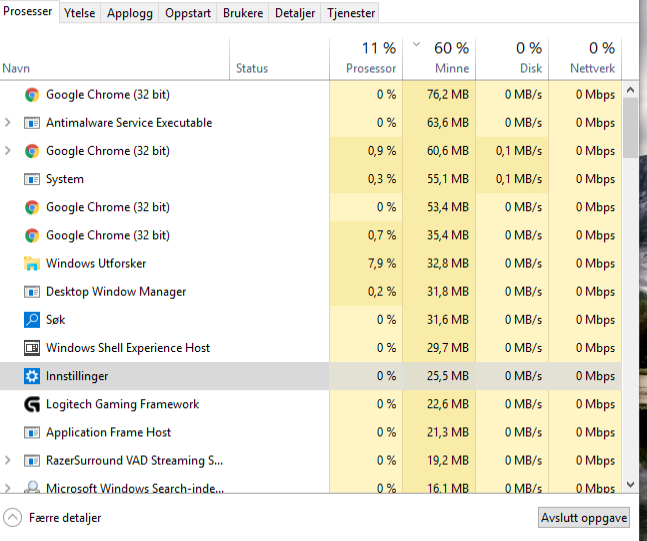Click the Windows Shell Experience Host icon
Screen dimensions: 647x541
tap(31, 348)
